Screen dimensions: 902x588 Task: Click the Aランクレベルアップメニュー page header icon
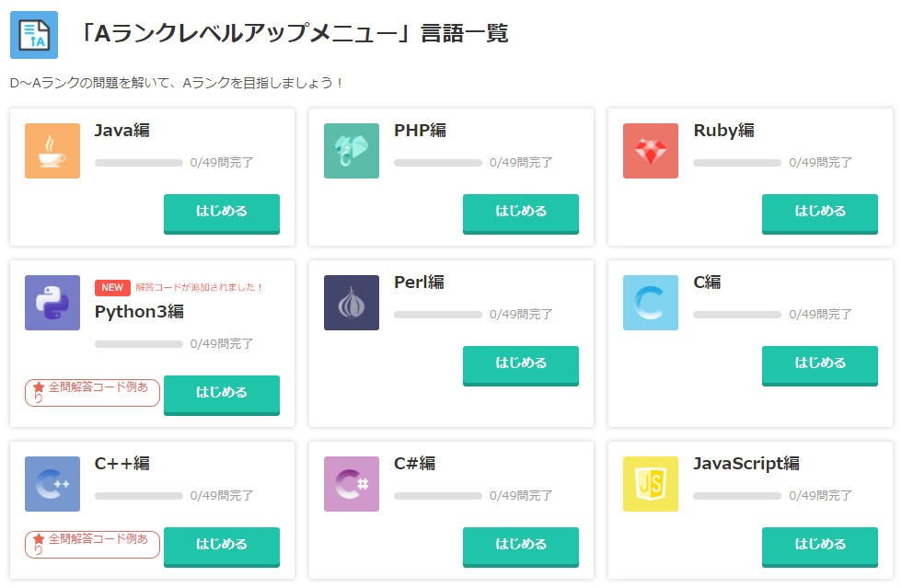point(34,35)
